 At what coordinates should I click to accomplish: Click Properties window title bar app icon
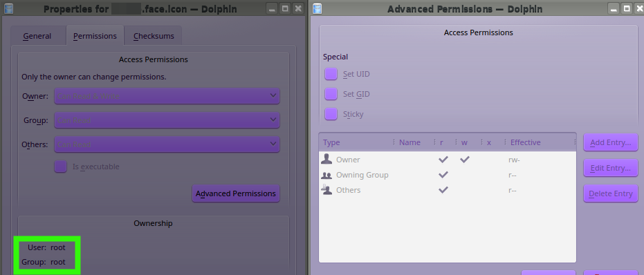pos(8,8)
